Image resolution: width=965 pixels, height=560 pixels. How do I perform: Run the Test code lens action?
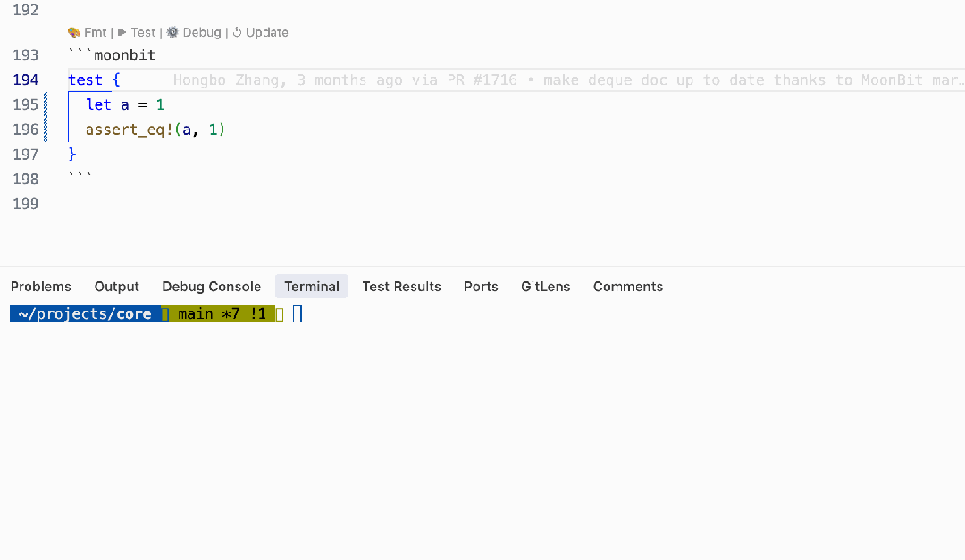[x=143, y=33]
